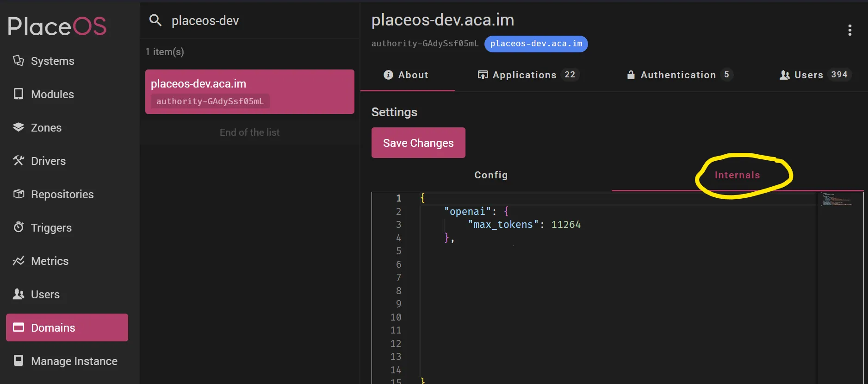Open Repositories using its box icon
868x384 pixels.
click(19, 194)
